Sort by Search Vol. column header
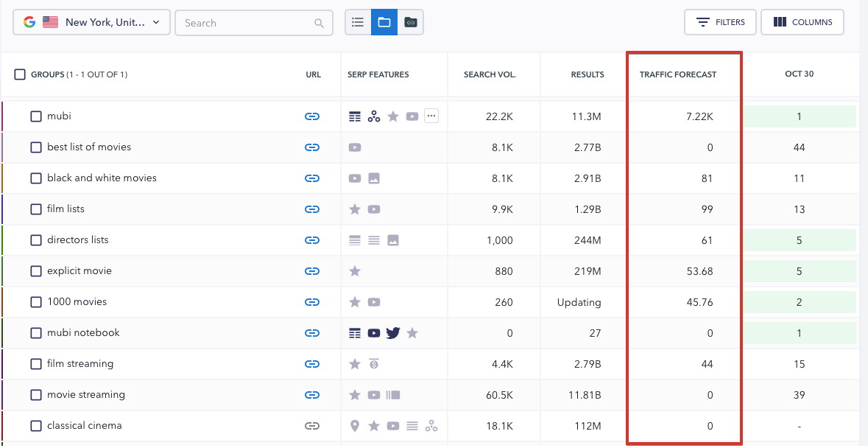Image resolution: width=868 pixels, height=448 pixels. [490, 74]
